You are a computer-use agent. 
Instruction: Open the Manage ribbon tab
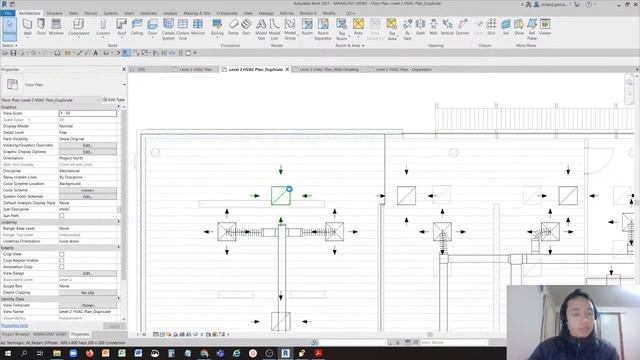(266, 13)
